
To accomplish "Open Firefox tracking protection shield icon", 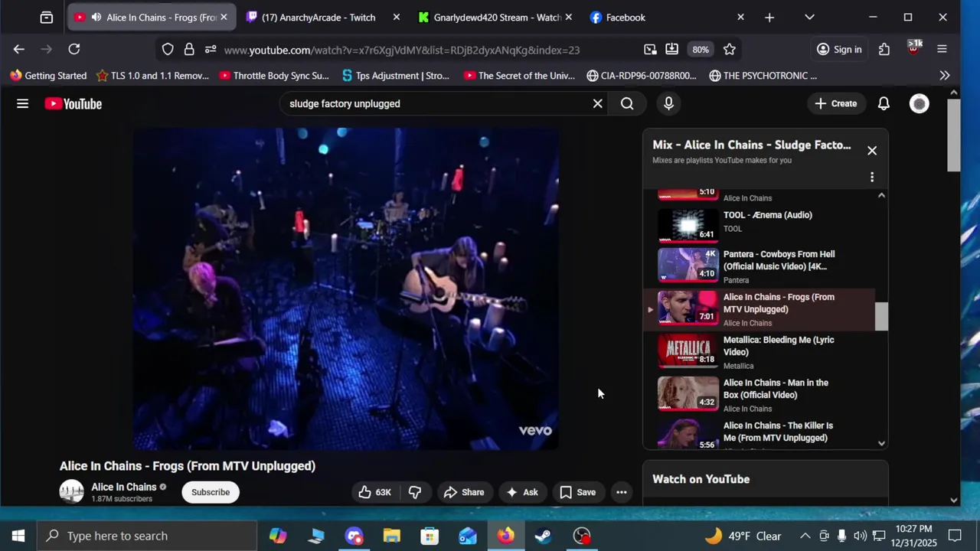I will point(168,49).
